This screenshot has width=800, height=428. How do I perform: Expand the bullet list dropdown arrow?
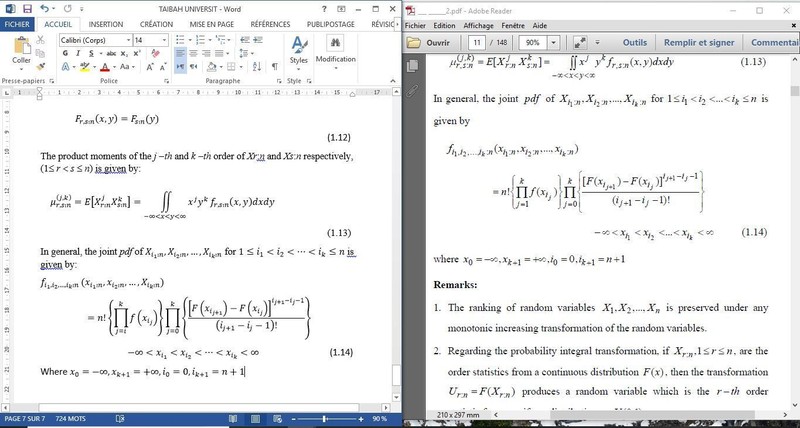tap(189, 40)
